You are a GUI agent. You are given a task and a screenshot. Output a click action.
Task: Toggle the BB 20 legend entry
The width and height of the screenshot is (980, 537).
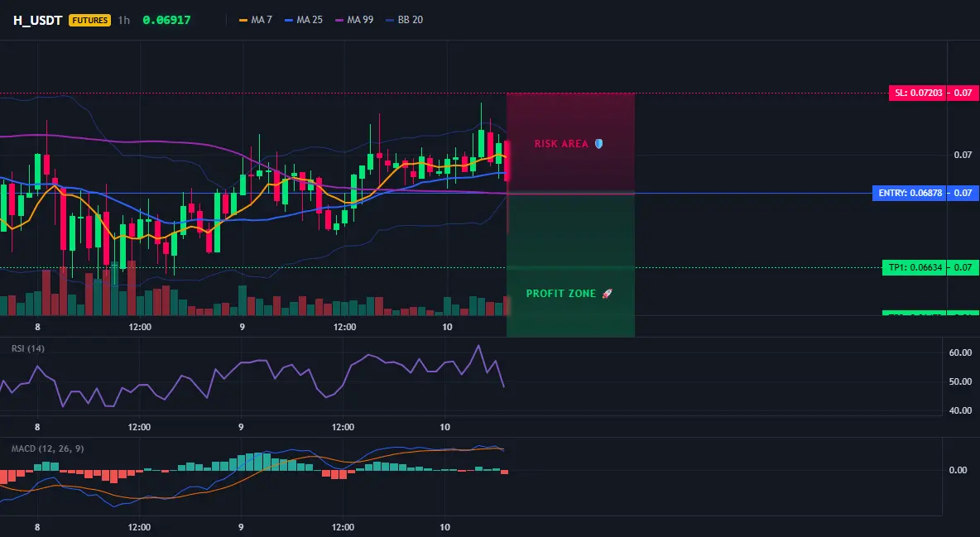click(405, 20)
